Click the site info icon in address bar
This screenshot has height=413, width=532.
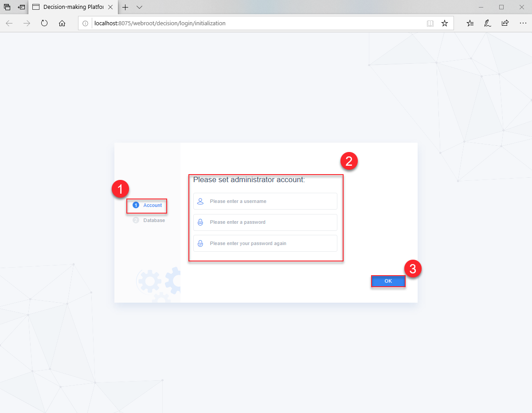click(85, 23)
